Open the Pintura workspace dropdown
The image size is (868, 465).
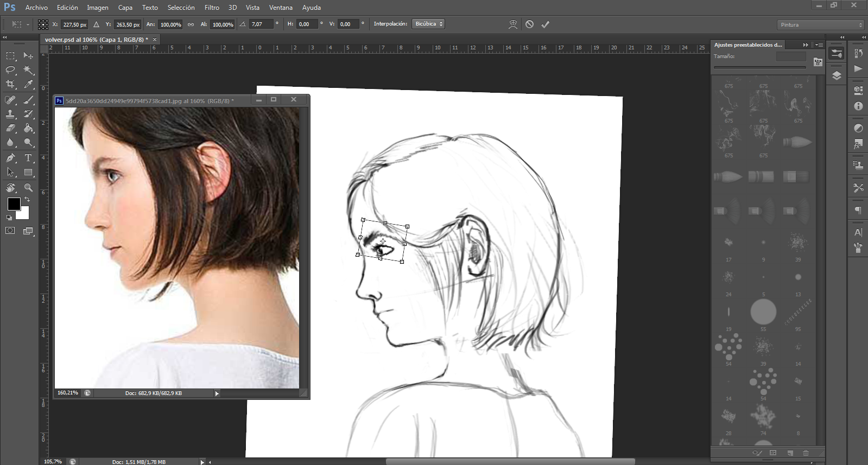[820, 25]
